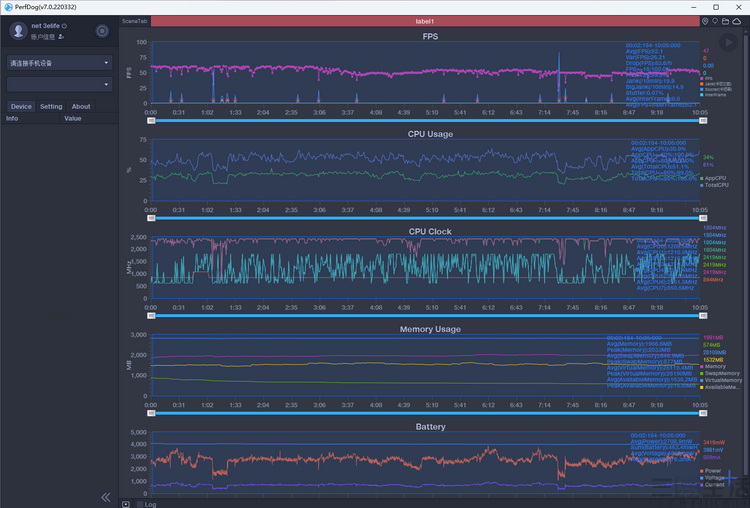This screenshot has width=750, height=508.
Task: Click the 844MHz CPU clock value
Action: click(x=713, y=280)
